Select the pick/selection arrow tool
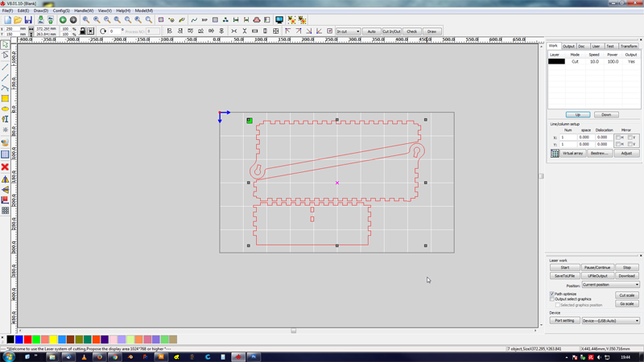644x362 pixels. [x=5, y=44]
